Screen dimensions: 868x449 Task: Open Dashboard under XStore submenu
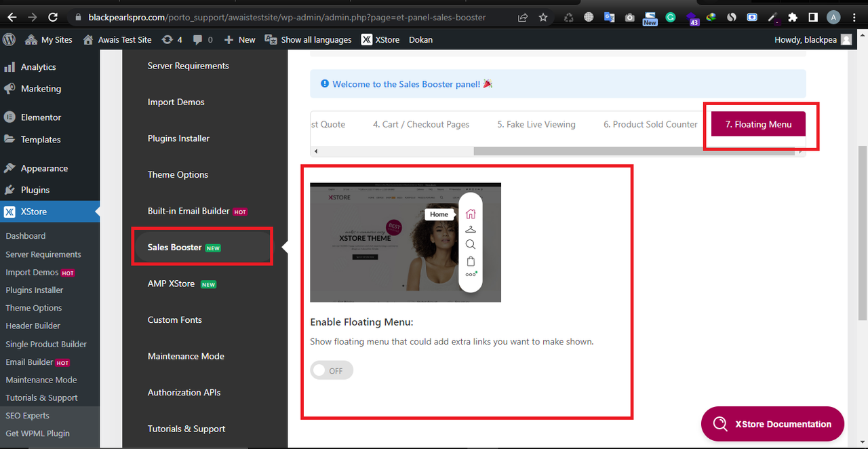tap(26, 236)
